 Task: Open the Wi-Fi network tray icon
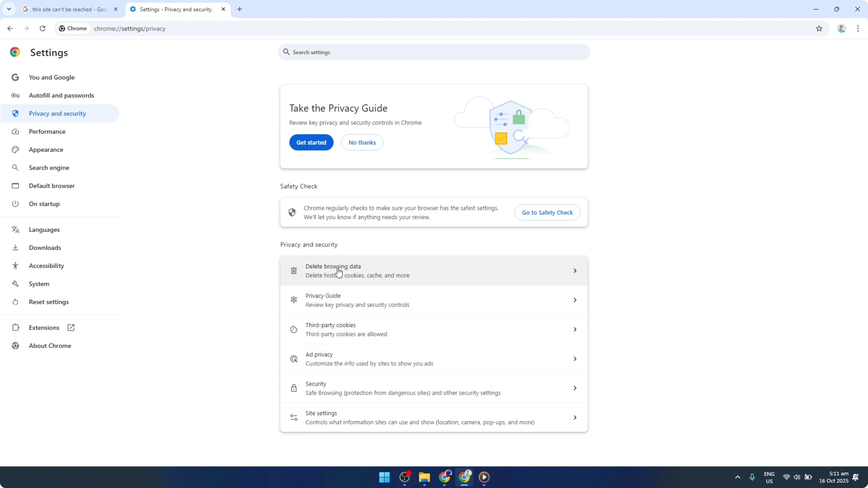coord(786,477)
